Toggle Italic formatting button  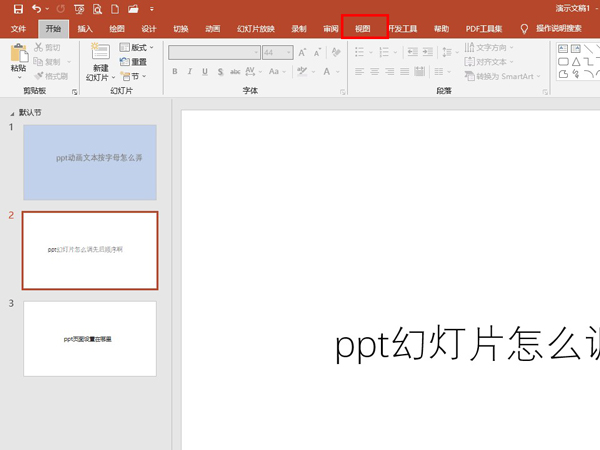tap(190, 72)
